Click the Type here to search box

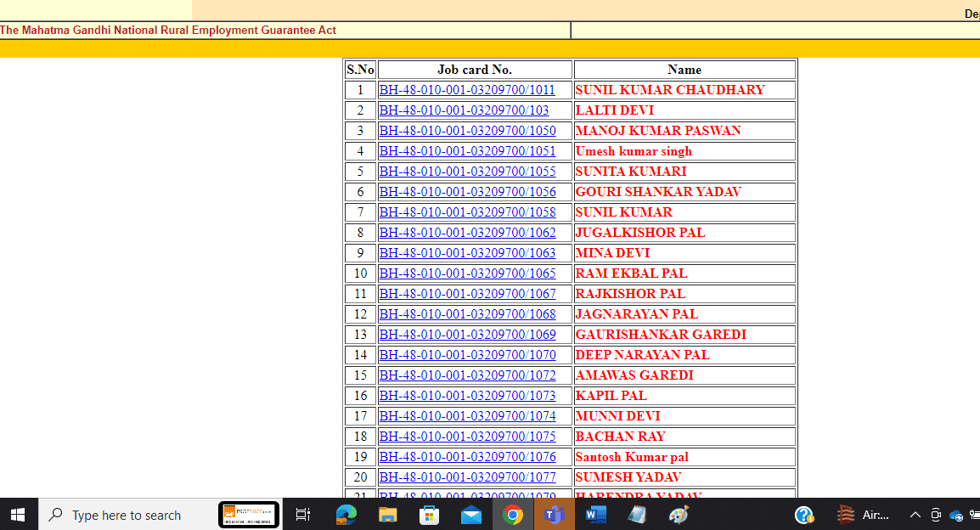(x=127, y=515)
